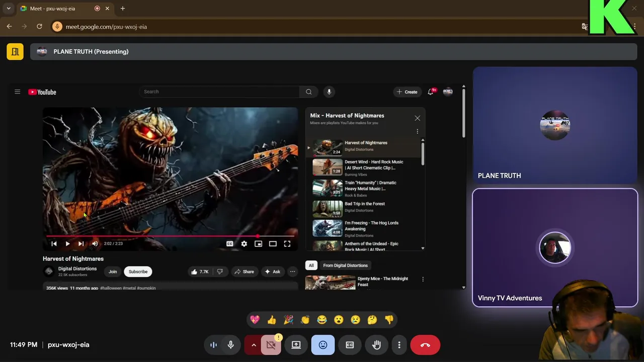The width and height of the screenshot is (644, 362).
Task: Click the YouTube logo
Action: click(42, 92)
